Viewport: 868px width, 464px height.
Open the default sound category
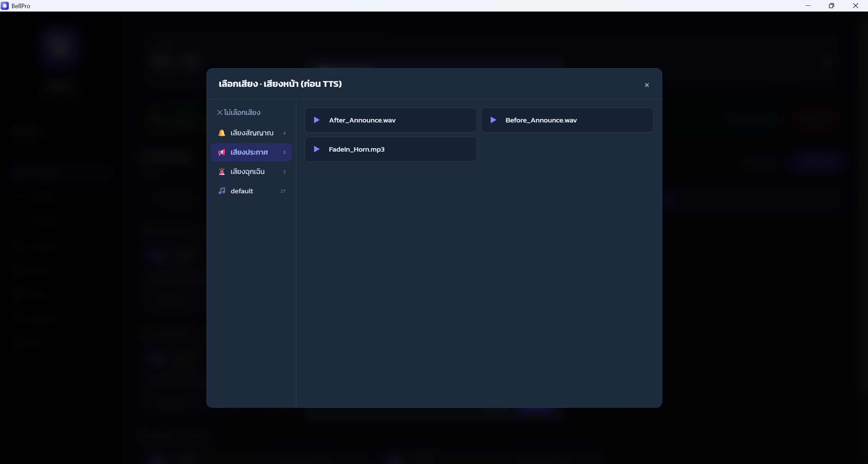pyautogui.click(x=251, y=191)
